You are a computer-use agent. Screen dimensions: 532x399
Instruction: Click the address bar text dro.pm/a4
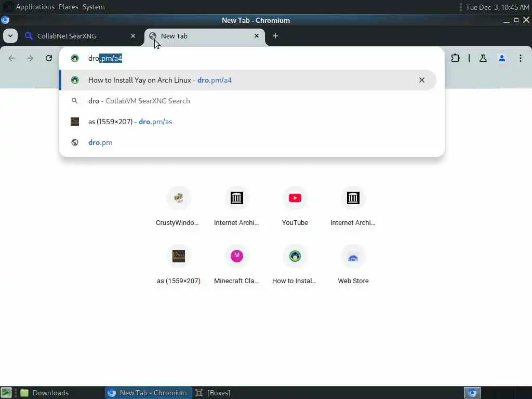pos(105,58)
